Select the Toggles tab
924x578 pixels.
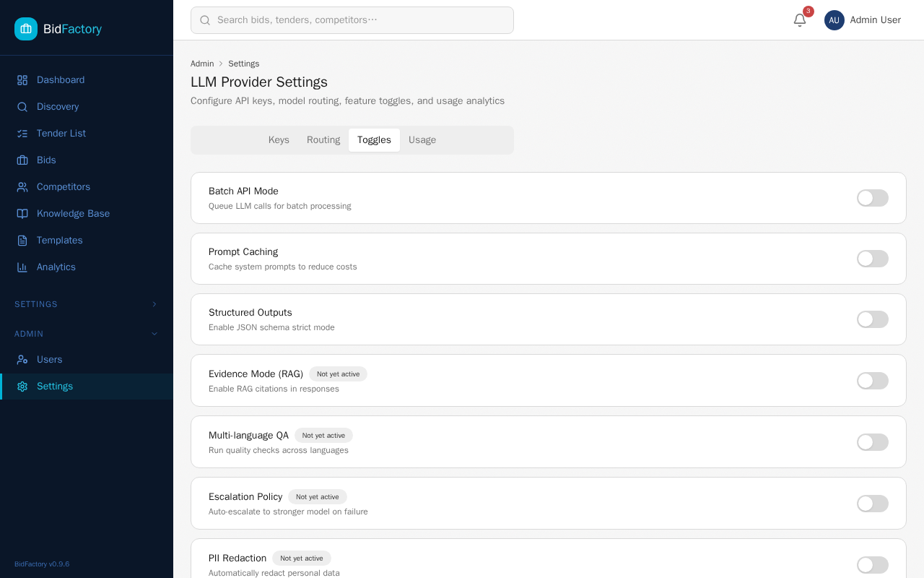pyautogui.click(x=374, y=140)
